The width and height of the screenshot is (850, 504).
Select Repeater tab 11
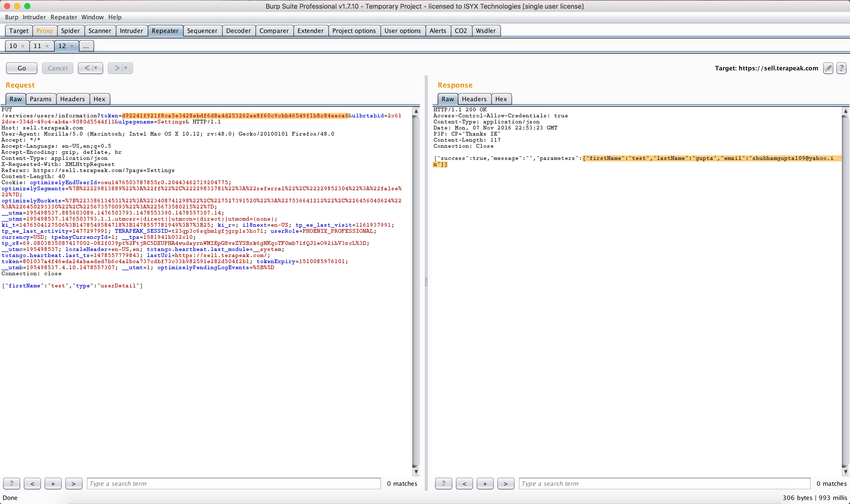(37, 46)
